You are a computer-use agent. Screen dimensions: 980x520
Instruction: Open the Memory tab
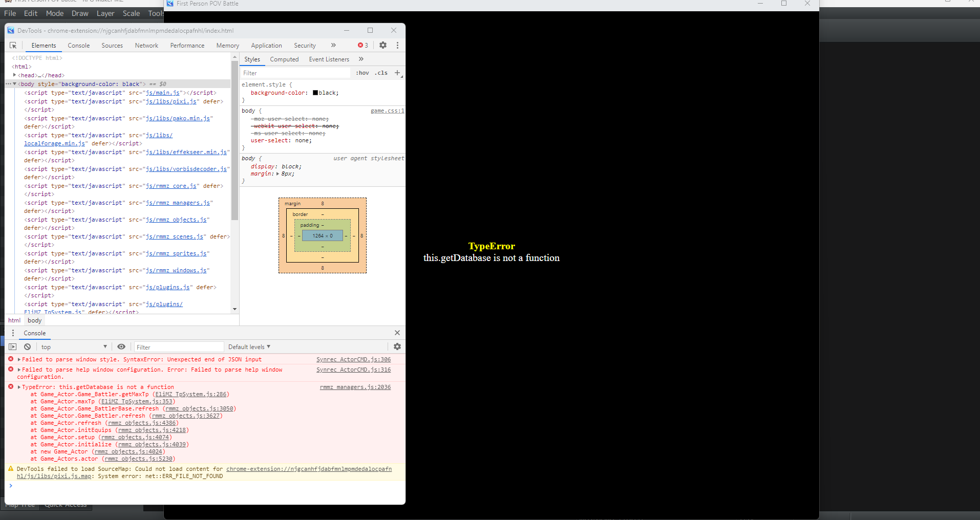tap(228, 46)
